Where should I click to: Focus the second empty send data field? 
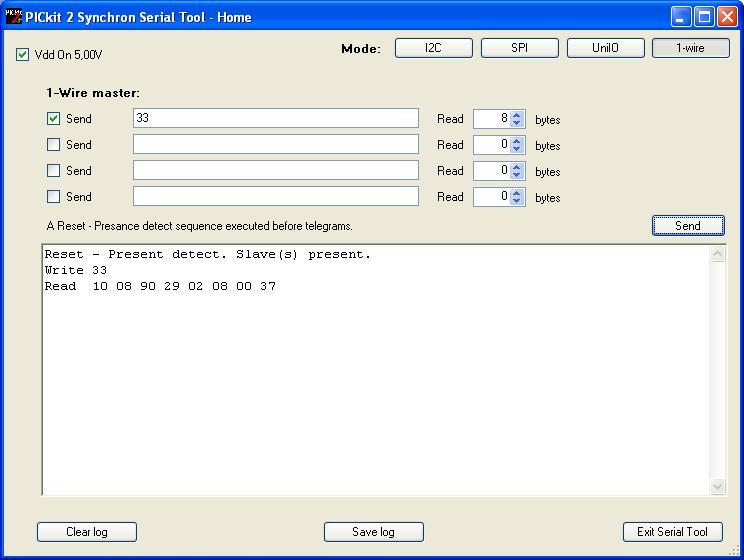coord(276,144)
